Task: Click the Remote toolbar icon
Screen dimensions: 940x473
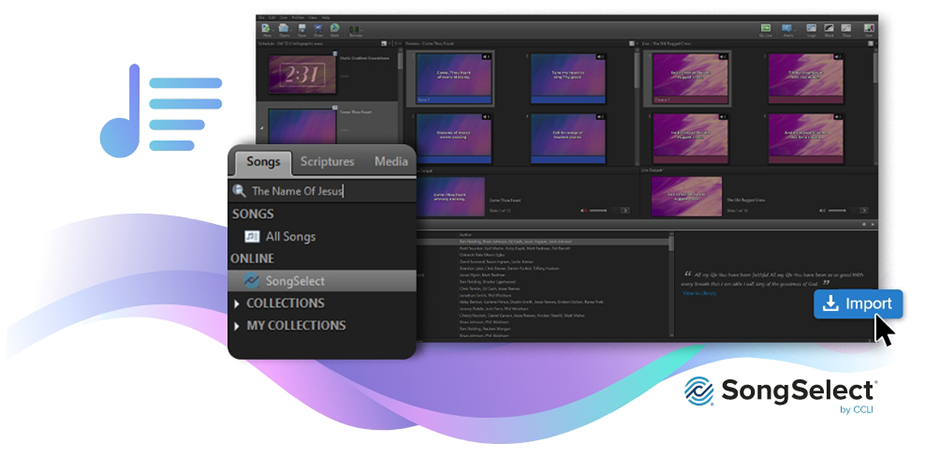Action: tap(355, 29)
